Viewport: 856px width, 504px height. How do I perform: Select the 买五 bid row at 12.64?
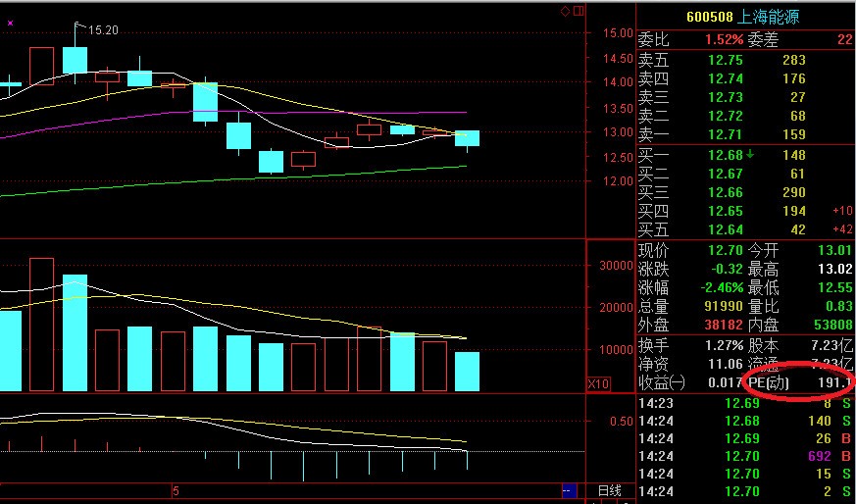tap(745, 229)
